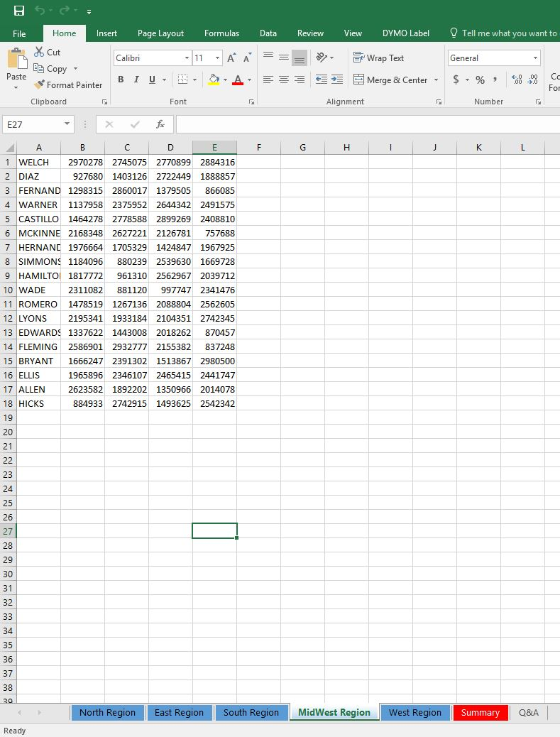Screen dimensions: 560x737
Task: Select Align Left icon
Action: [268, 80]
